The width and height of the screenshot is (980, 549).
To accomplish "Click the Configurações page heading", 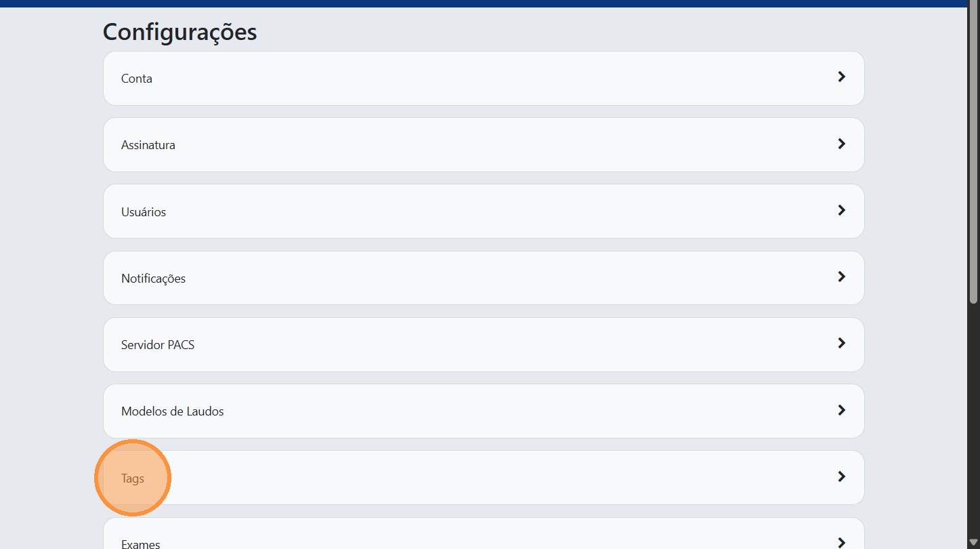I will (x=179, y=32).
